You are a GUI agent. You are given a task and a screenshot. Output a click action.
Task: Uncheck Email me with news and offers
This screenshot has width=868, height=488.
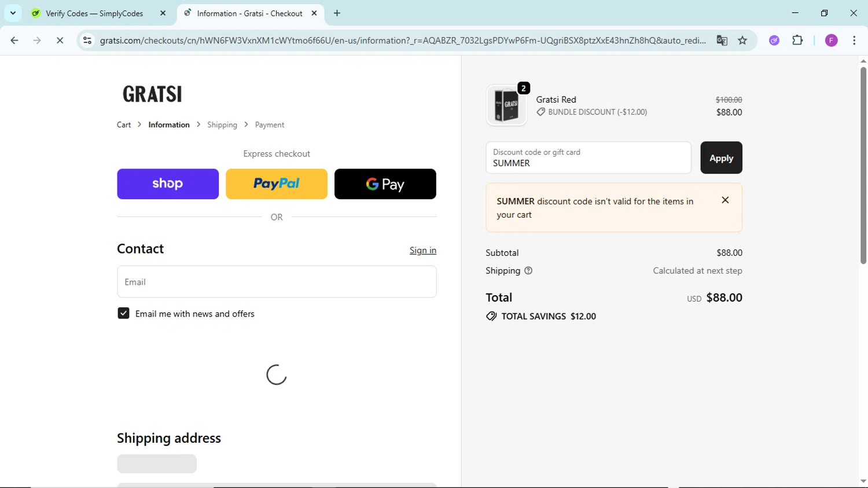pyautogui.click(x=123, y=314)
